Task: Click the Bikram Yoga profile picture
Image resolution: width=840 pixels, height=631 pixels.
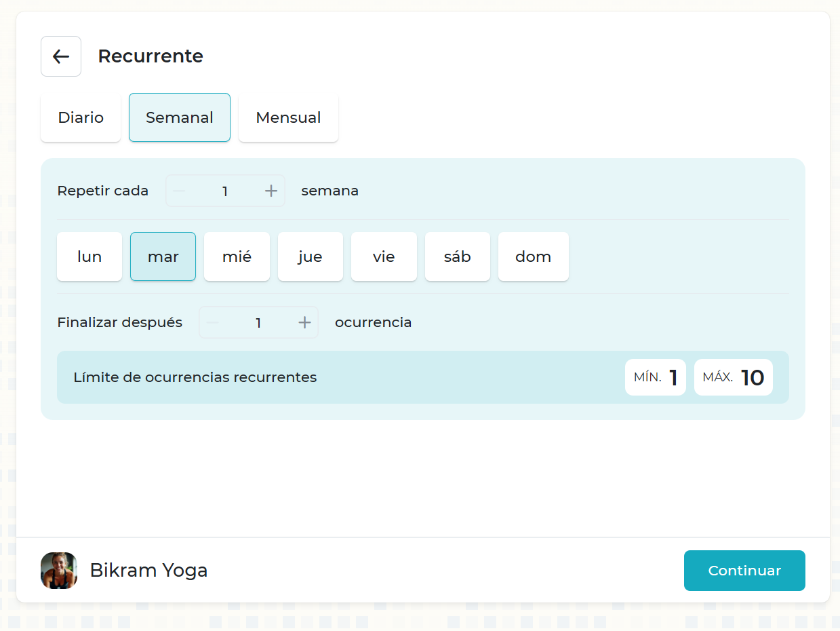Action: click(x=59, y=571)
